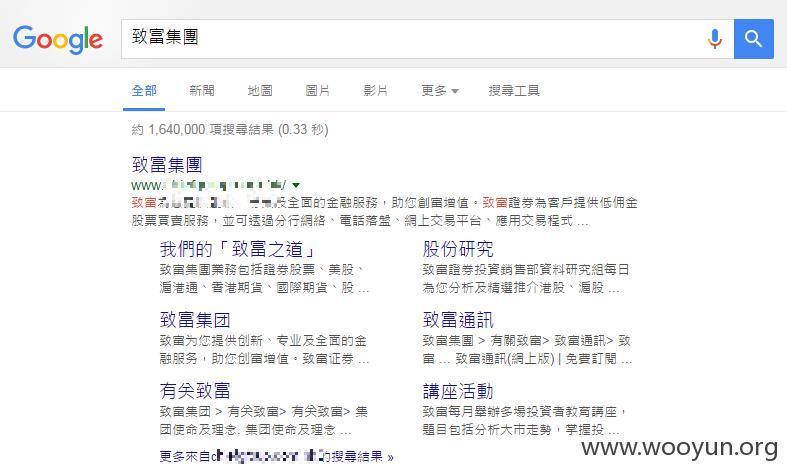Open the 講座活動 sitelink
Viewport: 787px width, 476px height.
tap(458, 391)
